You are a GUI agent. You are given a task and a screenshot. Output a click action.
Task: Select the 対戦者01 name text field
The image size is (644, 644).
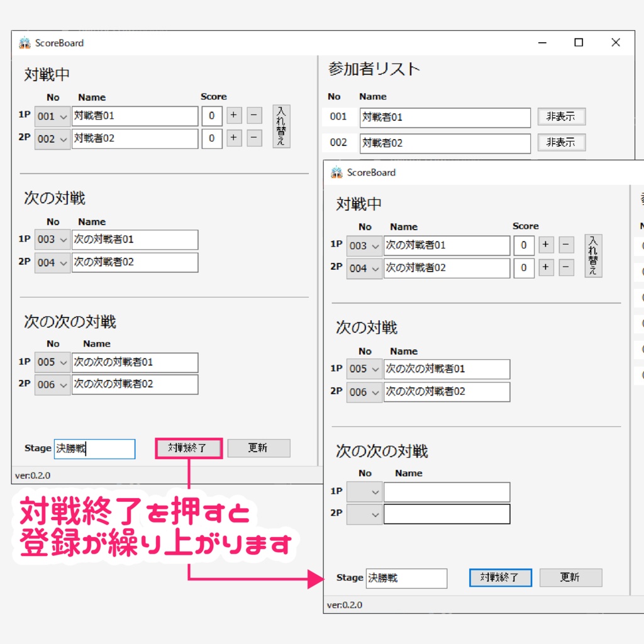(x=135, y=116)
